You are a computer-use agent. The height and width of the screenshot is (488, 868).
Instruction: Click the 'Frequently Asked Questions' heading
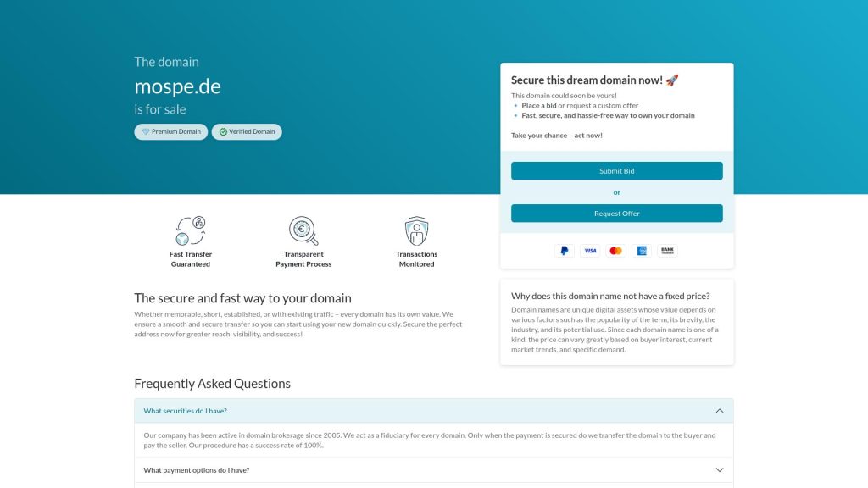coord(212,384)
